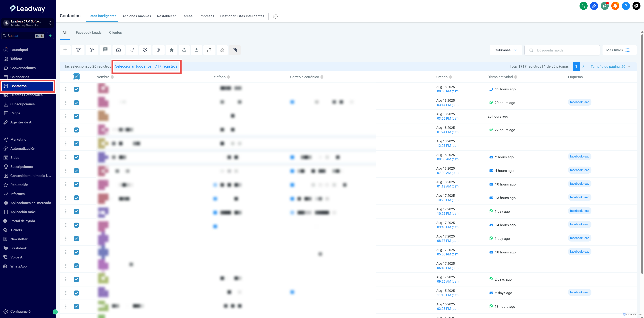
Task: Click the add tag icon
Action: pos(132,50)
